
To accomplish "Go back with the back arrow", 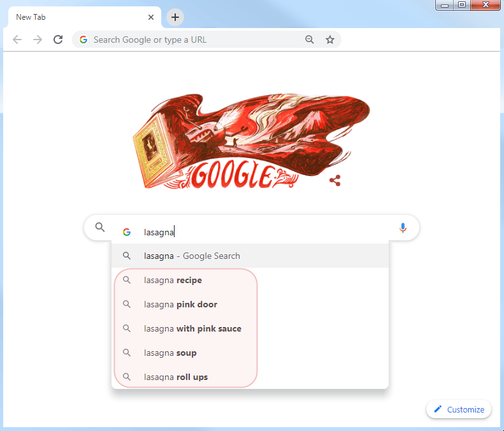I will pyautogui.click(x=17, y=40).
